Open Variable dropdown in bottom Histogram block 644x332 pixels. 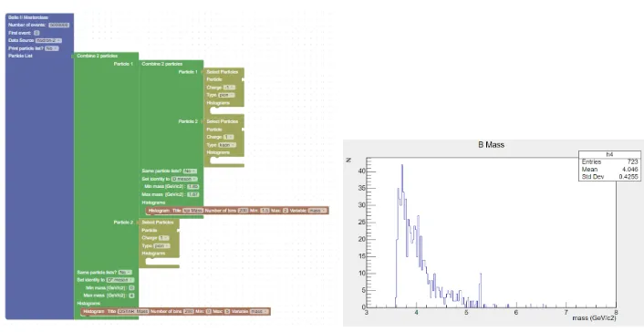click(259, 311)
